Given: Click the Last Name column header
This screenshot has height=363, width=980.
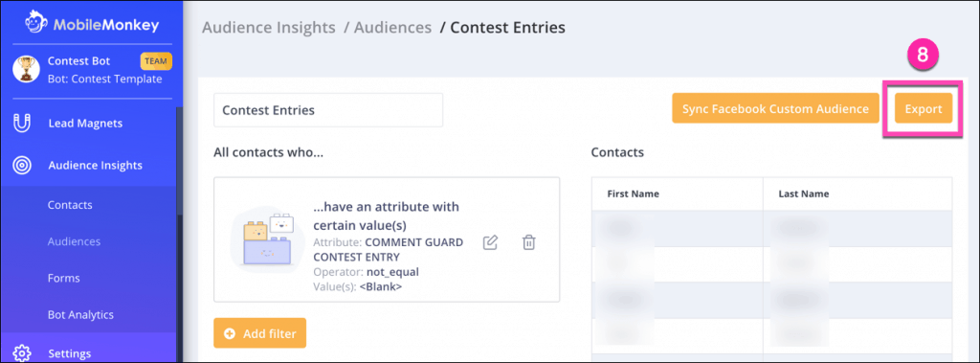Looking at the screenshot, I should tap(804, 194).
